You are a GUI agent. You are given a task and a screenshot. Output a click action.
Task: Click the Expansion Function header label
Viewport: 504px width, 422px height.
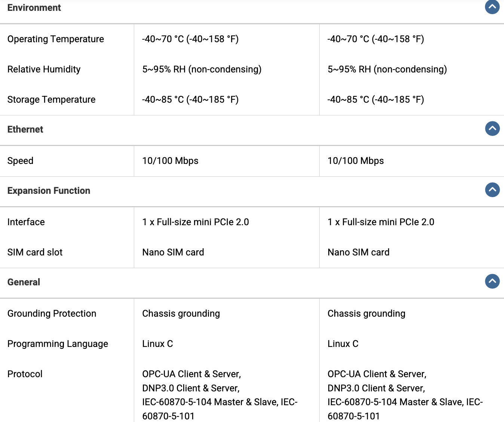(x=49, y=190)
